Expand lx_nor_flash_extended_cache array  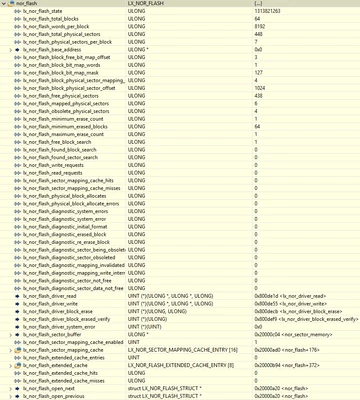pyautogui.click(x=10, y=365)
